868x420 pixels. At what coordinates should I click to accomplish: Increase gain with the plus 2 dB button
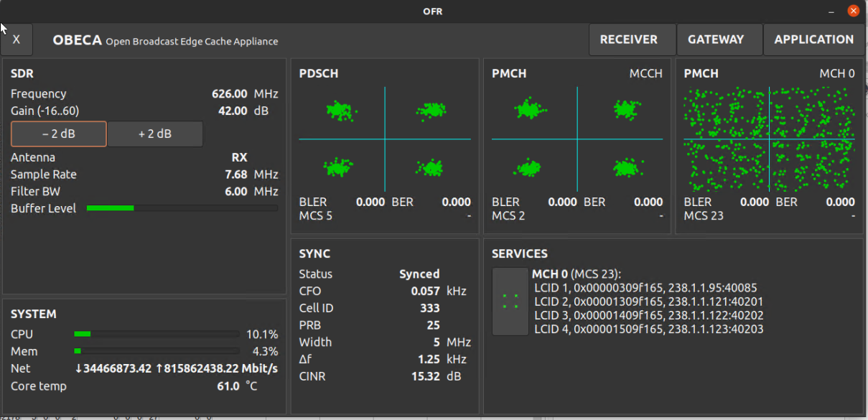(154, 134)
